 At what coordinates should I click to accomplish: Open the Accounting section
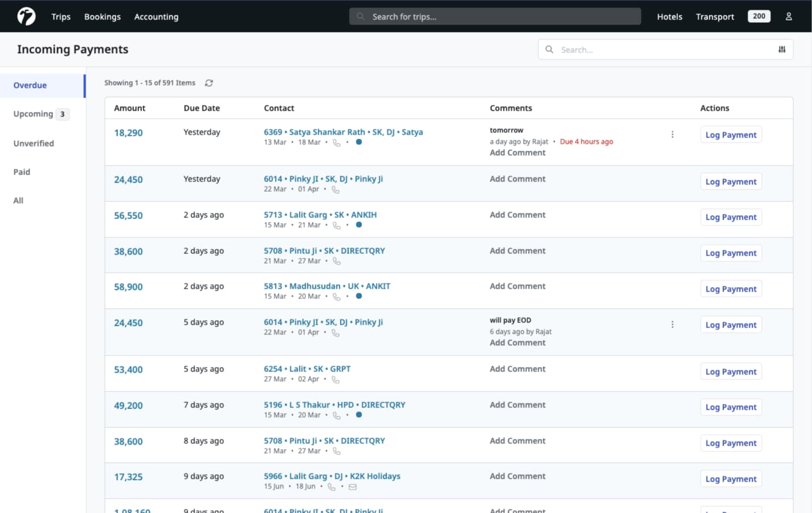pyautogui.click(x=156, y=17)
